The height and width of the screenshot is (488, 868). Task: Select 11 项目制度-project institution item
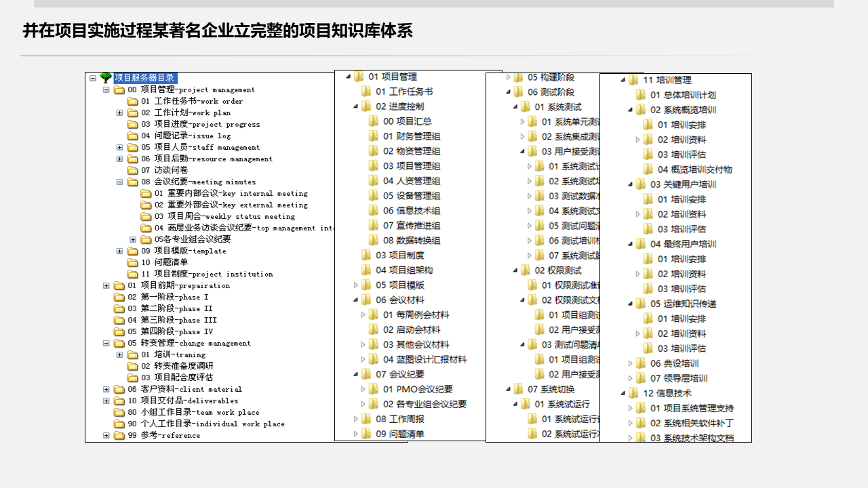click(207, 274)
